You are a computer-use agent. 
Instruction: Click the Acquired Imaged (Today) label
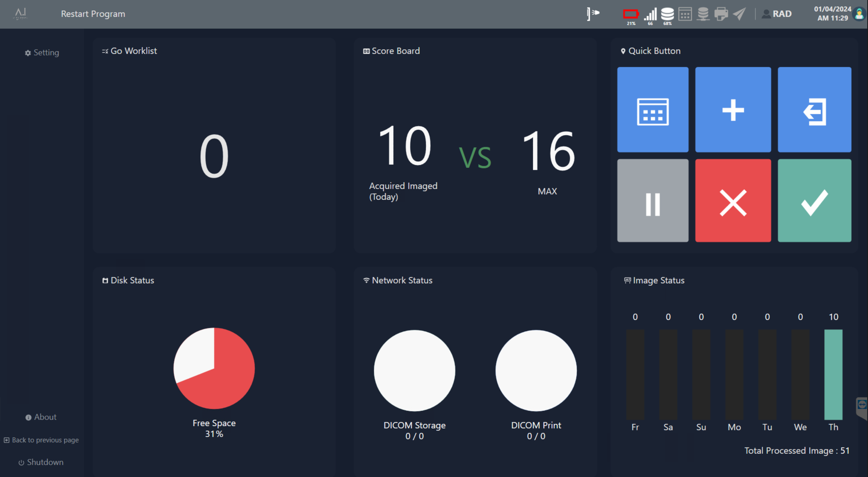[403, 191]
